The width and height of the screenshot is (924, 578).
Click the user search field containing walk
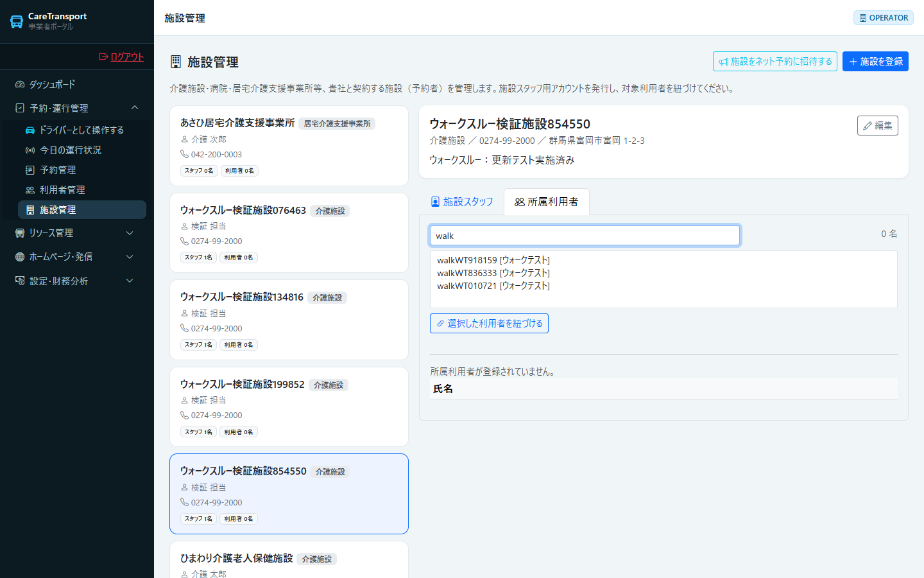(585, 236)
